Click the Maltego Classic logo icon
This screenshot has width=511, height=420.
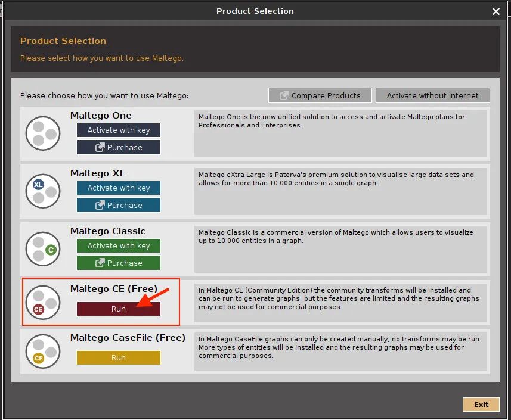coord(43,249)
